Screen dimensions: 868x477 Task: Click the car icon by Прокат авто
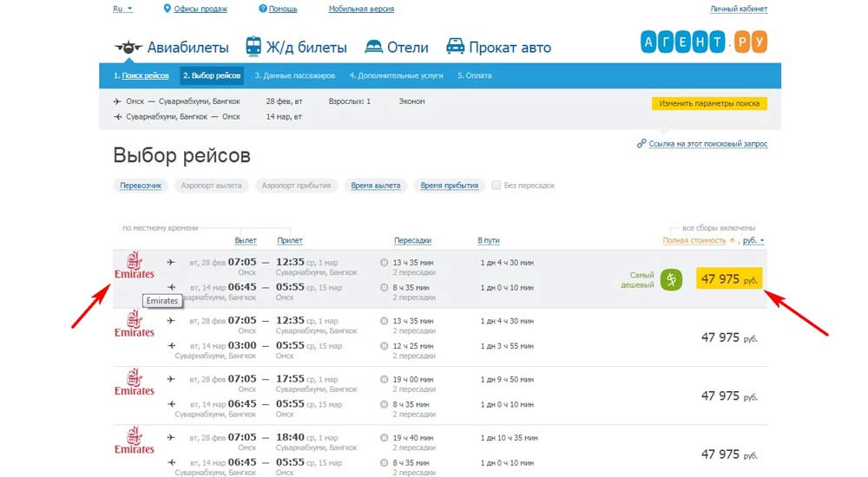(x=455, y=47)
